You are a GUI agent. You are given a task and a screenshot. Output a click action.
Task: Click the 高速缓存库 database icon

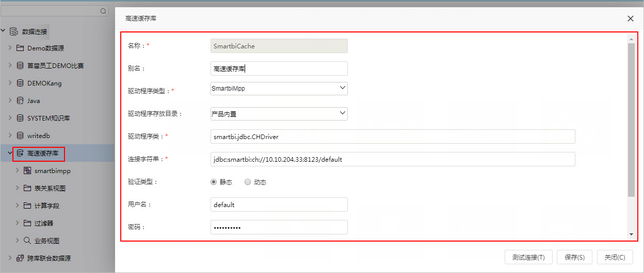[x=20, y=153]
